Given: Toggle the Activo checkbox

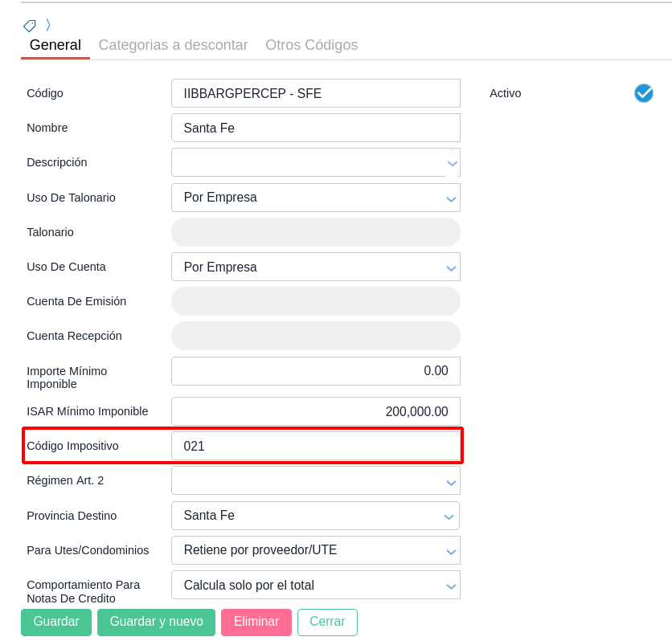Looking at the screenshot, I should tap(644, 93).
